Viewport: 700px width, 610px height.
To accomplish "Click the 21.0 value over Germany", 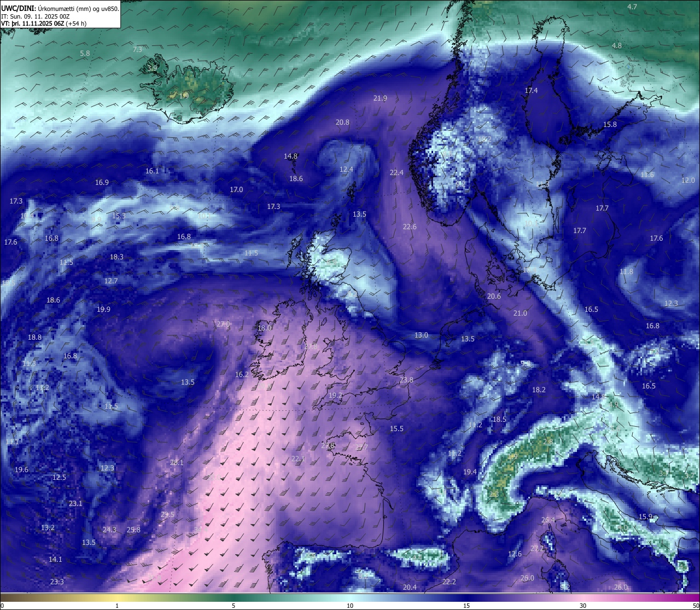I will tap(520, 313).
